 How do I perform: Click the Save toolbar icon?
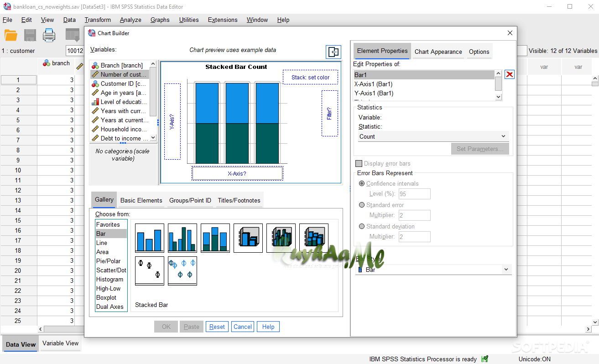coord(30,35)
